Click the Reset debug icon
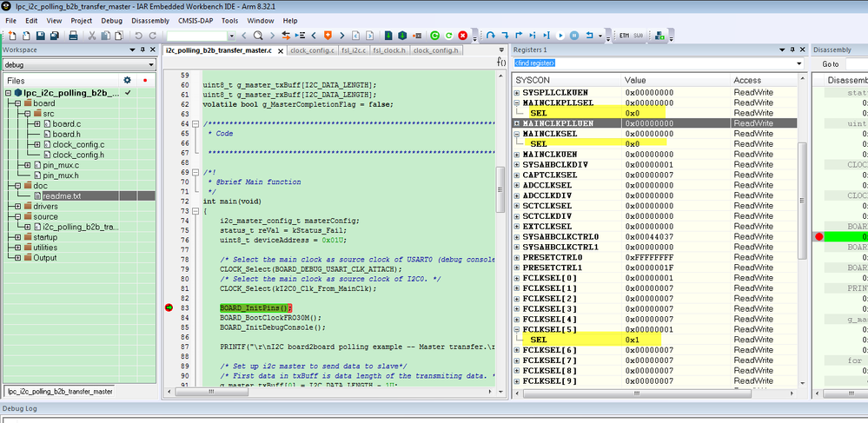Screen dimensions: 868x423 click(x=589, y=36)
